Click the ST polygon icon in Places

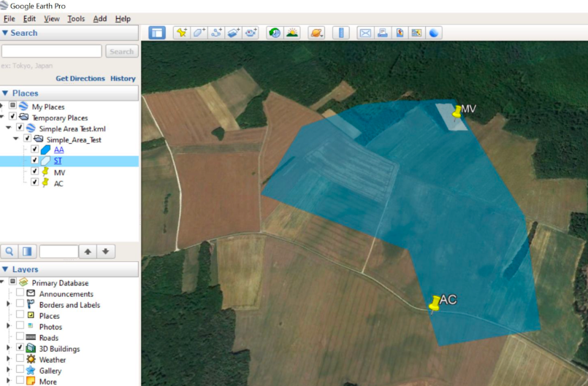[x=45, y=161]
